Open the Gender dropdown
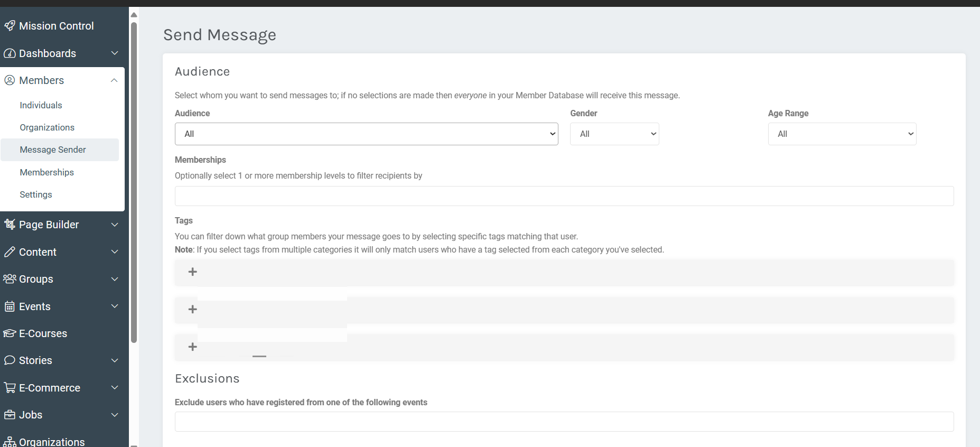The image size is (980, 447). (x=614, y=134)
